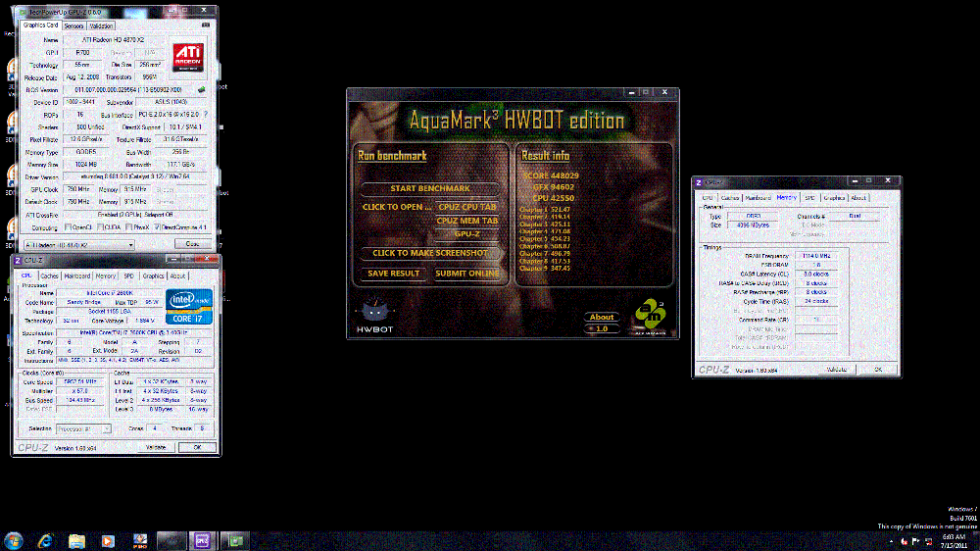This screenshot has height=551, width=980.
Task: Open Memory tab in left CPU-Z window
Action: pos(106,275)
